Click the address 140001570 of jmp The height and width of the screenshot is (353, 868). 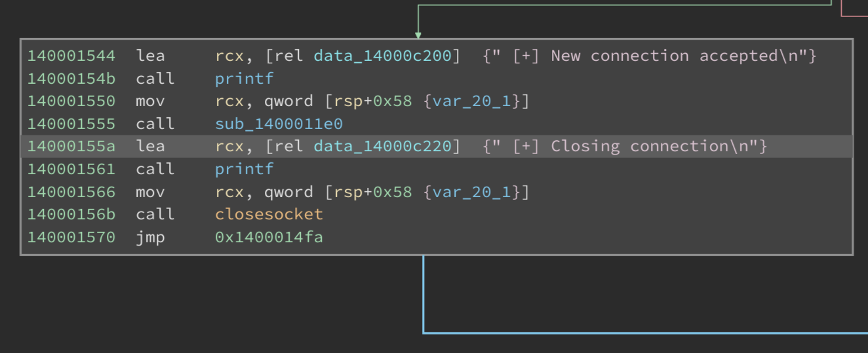[x=71, y=237]
